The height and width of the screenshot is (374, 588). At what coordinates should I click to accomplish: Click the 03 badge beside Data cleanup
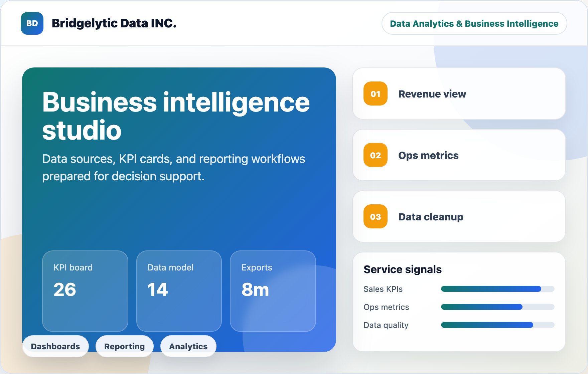[376, 217]
